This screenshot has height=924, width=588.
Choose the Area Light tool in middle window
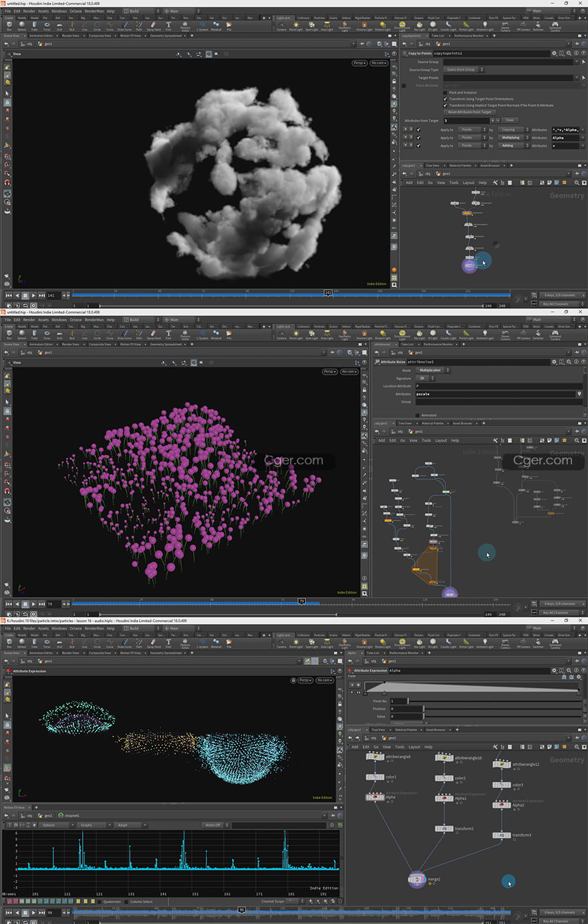(x=327, y=335)
